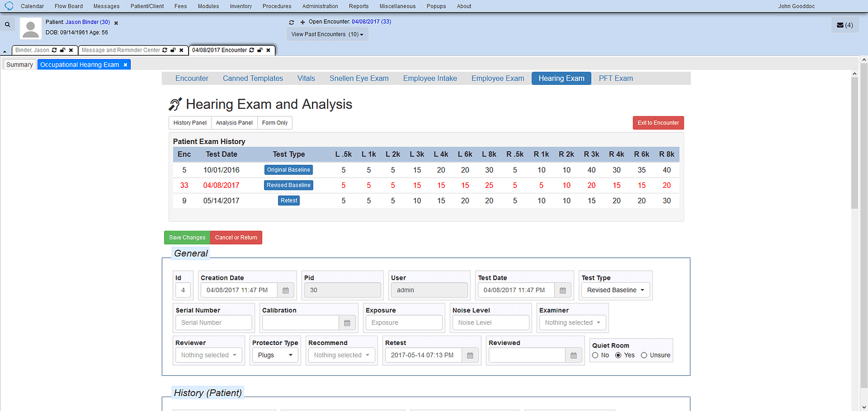Toggle the lock icon on the Binder, Jason tab
This screenshot has width=868, height=411.
(x=62, y=50)
